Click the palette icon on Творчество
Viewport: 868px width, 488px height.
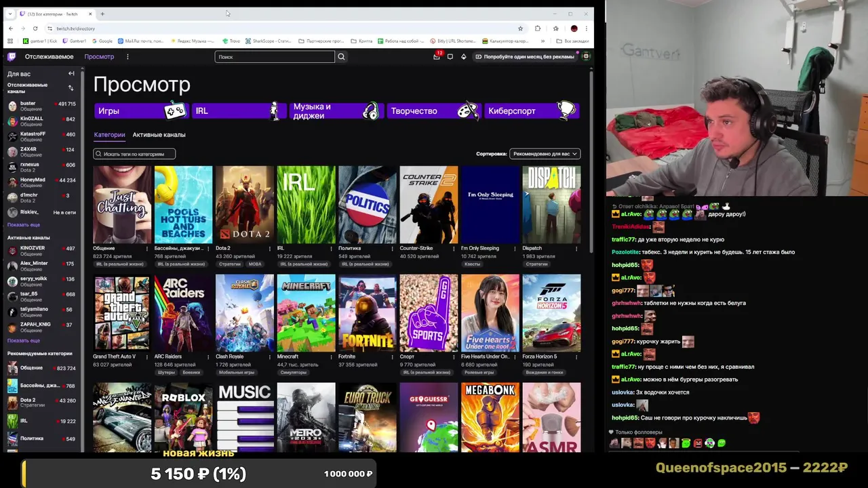(468, 110)
